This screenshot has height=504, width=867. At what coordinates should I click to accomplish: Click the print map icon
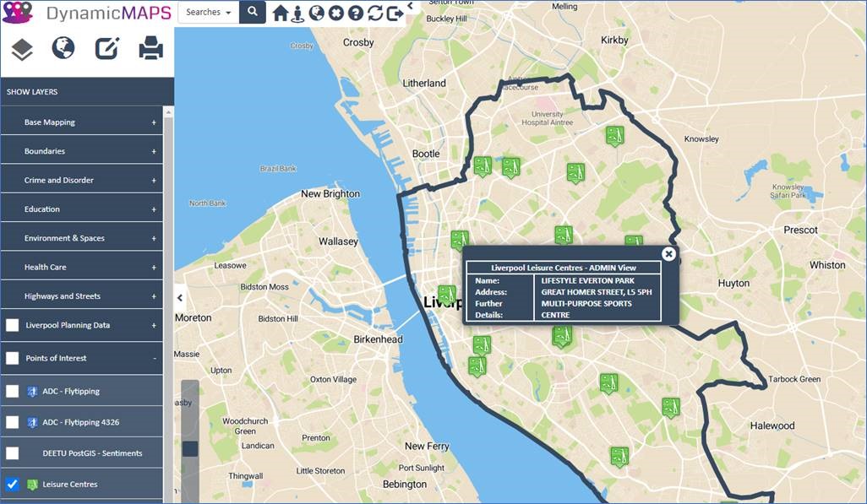click(150, 48)
